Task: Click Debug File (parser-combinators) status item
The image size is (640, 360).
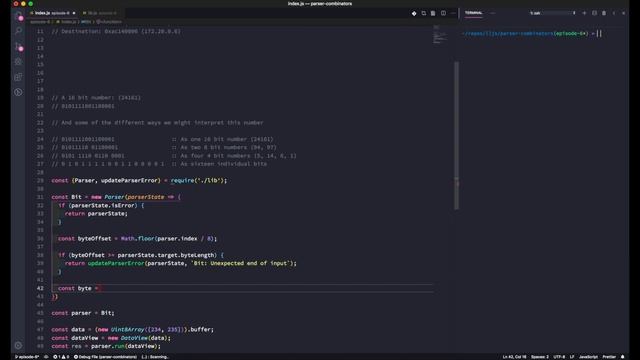Action: pos(105,357)
